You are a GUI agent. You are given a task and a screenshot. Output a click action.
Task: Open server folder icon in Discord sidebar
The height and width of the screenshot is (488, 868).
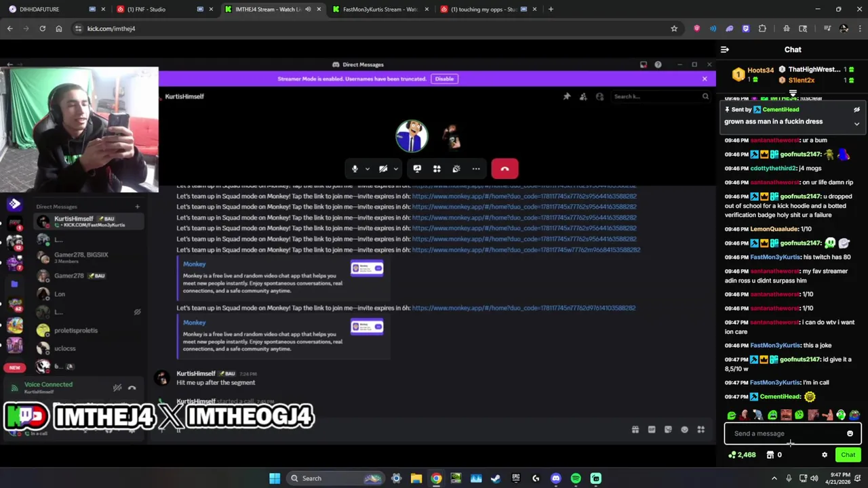14,284
